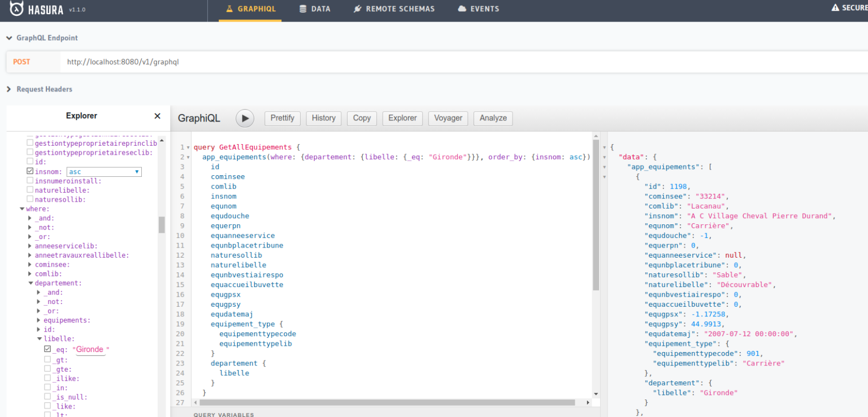
Task: Click the flask icon next to GRAPHIQL
Action: click(229, 8)
